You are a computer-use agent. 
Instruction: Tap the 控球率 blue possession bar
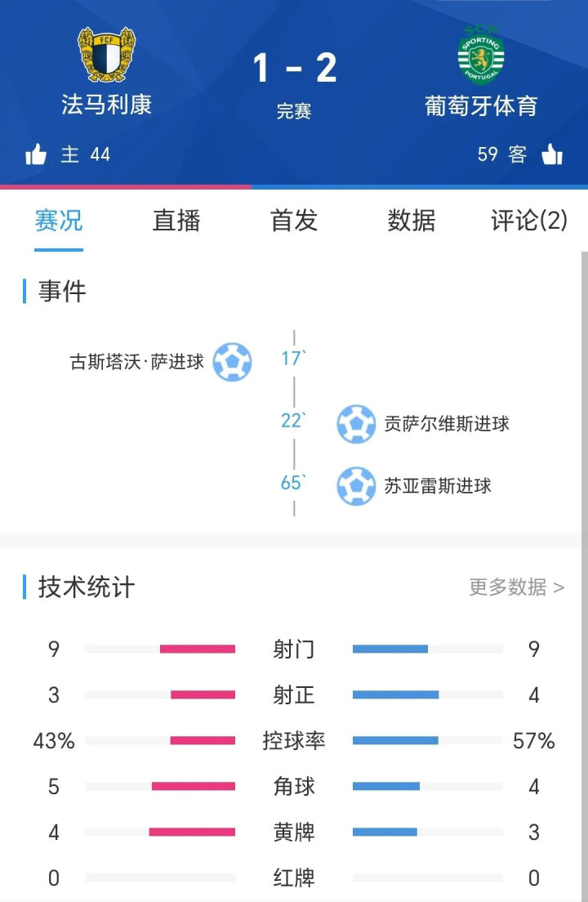tap(395, 740)
